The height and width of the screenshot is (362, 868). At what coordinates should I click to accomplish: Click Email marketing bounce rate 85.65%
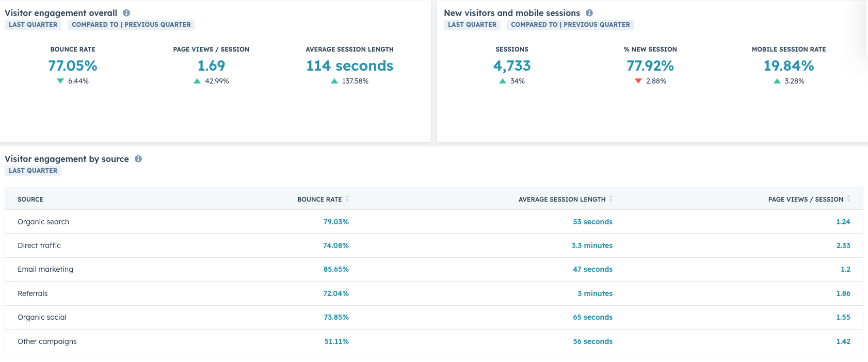pos(336,269)
